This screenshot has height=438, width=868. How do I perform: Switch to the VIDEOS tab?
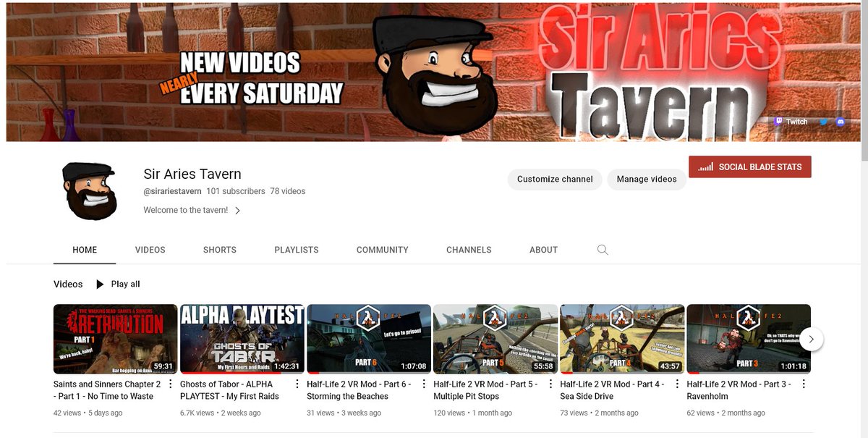pos(150,250)
